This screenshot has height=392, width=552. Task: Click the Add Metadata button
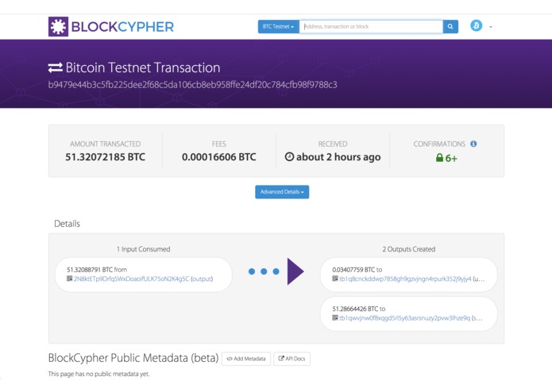[x=246, y=359]
